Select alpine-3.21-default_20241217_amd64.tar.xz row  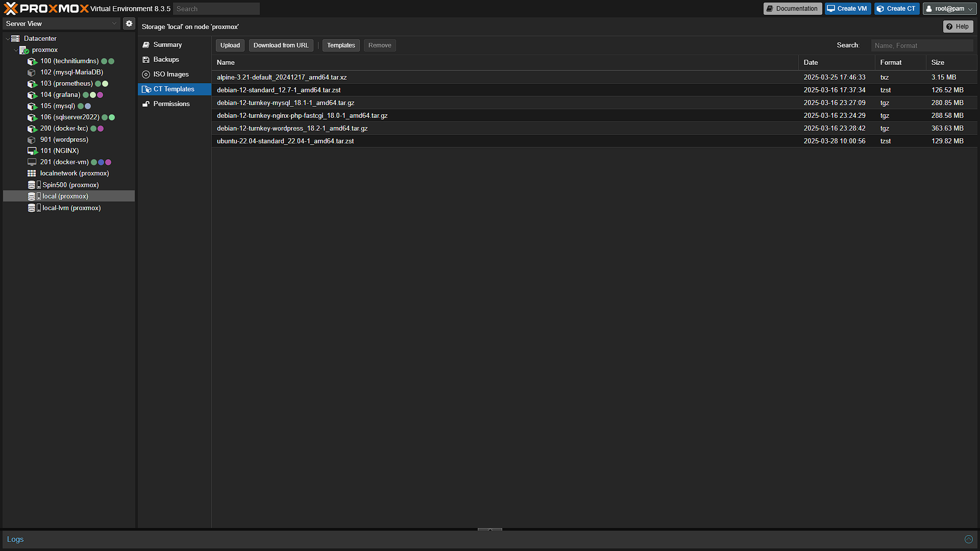pos(594,77)
